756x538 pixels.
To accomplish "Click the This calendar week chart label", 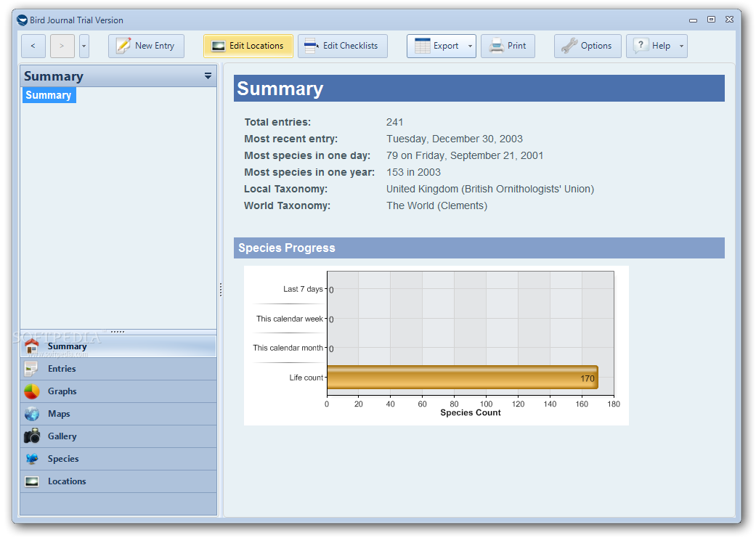I will pyautogui.click(x=290, y=319).
